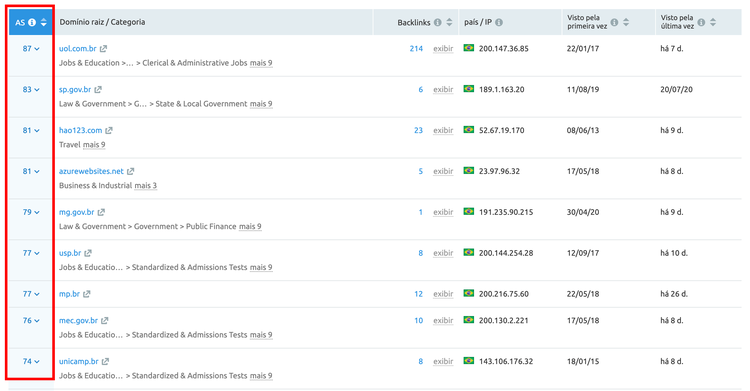This screenshot has width=750, height=391.
Task: Sort table by AS column arrows
Action: click(44, 22)
